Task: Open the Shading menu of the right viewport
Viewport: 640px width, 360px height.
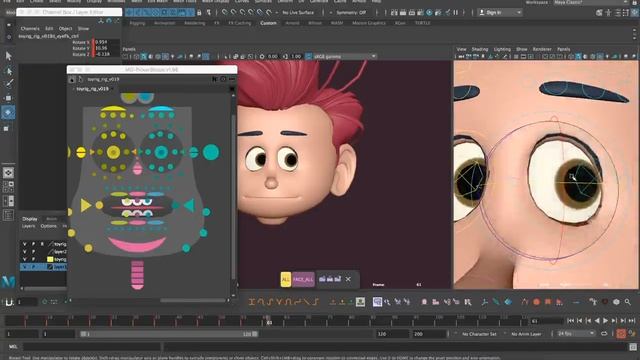Action: click(x=480, y=49)
